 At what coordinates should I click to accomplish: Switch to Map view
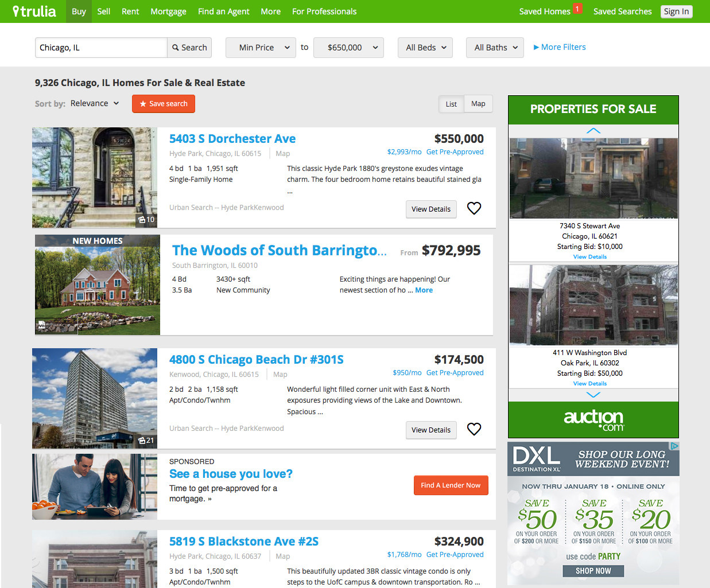coord(478,103)
